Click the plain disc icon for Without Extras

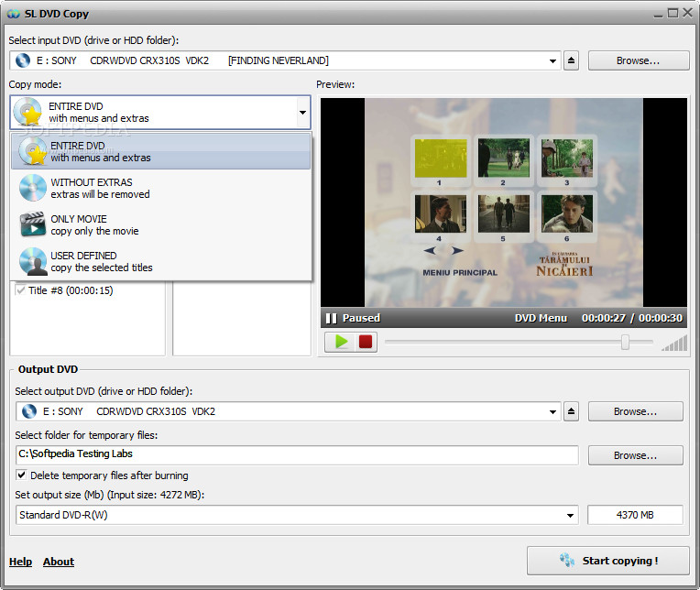(33, 188)
